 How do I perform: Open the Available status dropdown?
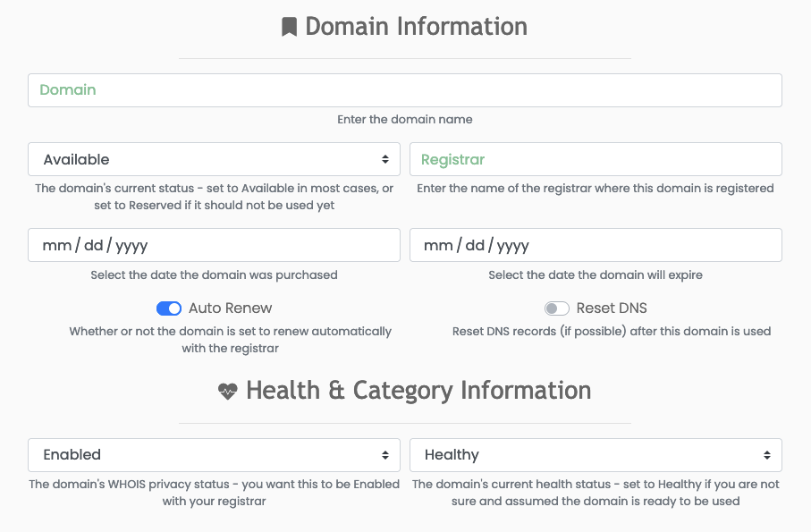tap(214, 159)
